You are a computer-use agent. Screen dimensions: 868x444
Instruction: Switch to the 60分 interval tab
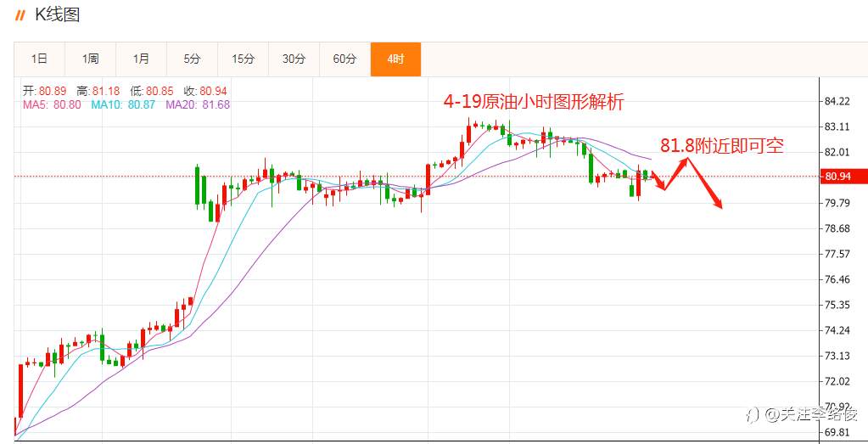(x=344, y=59)
